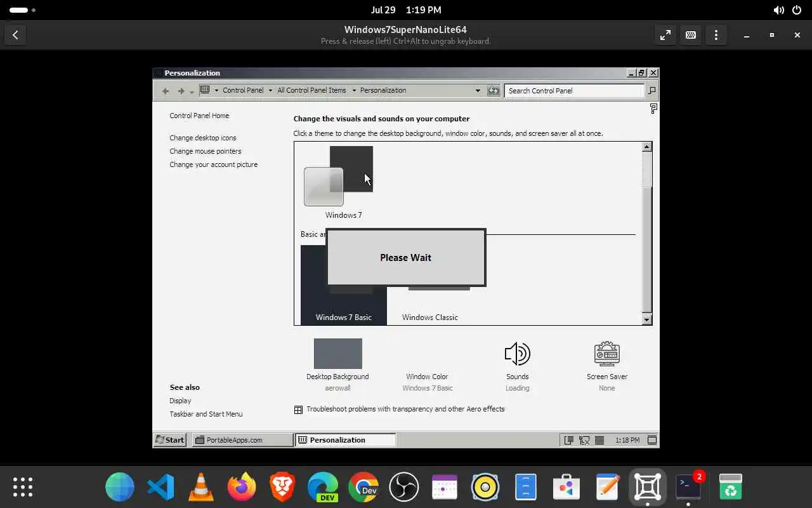Open the VM viewer keyboard shortcuts icon
Viewport: 812px width, 508px height.
[691, 36]
